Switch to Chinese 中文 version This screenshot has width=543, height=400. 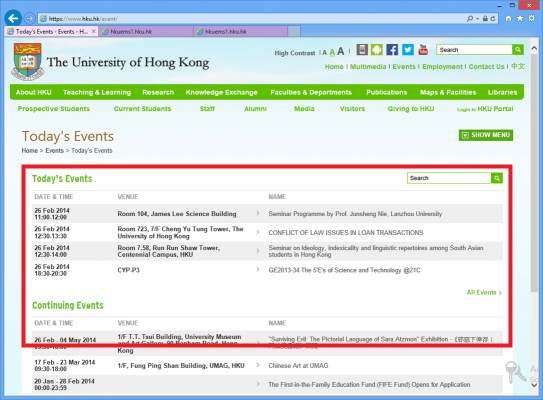tap(518, 66)
